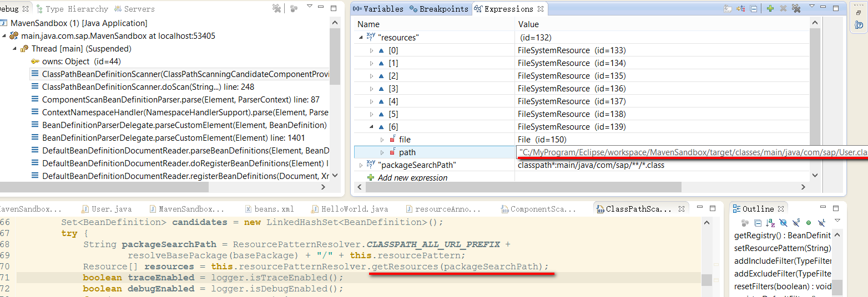The width and height of the screenshot is (868, 297).
Task: Click Show Type Names icon in Expressions toolbar
Action: [x=728, y=8]
